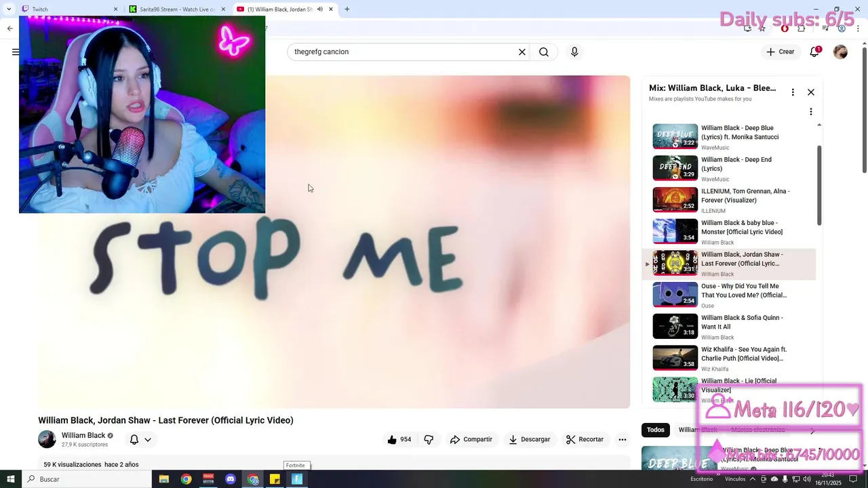Open a new browser tab
The width and height of the screenshot is (868, 488).
(x=347, y=9)
